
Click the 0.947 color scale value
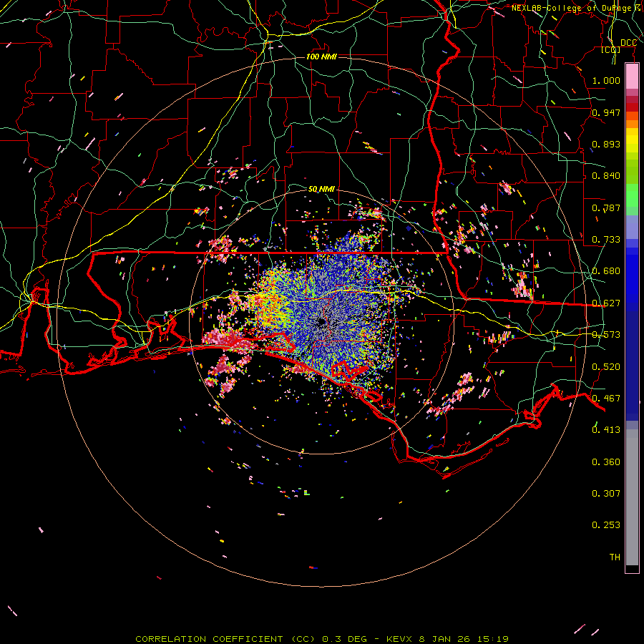coord(606,112)
